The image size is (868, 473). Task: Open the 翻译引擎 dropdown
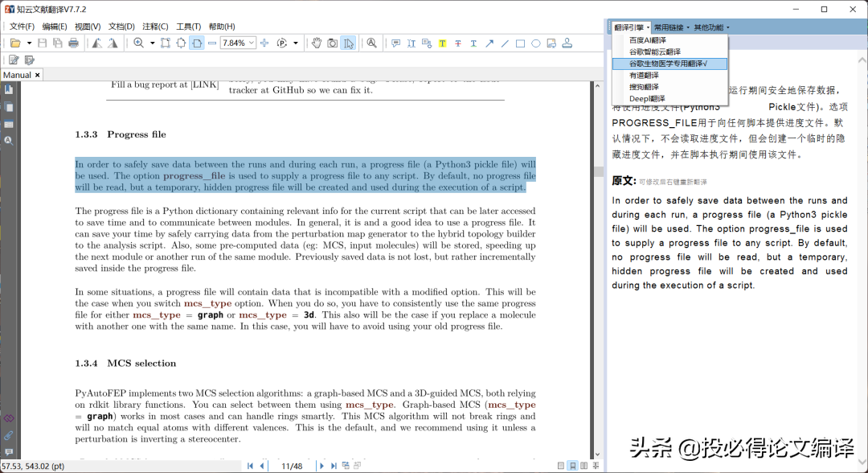[x=632, y=27]
